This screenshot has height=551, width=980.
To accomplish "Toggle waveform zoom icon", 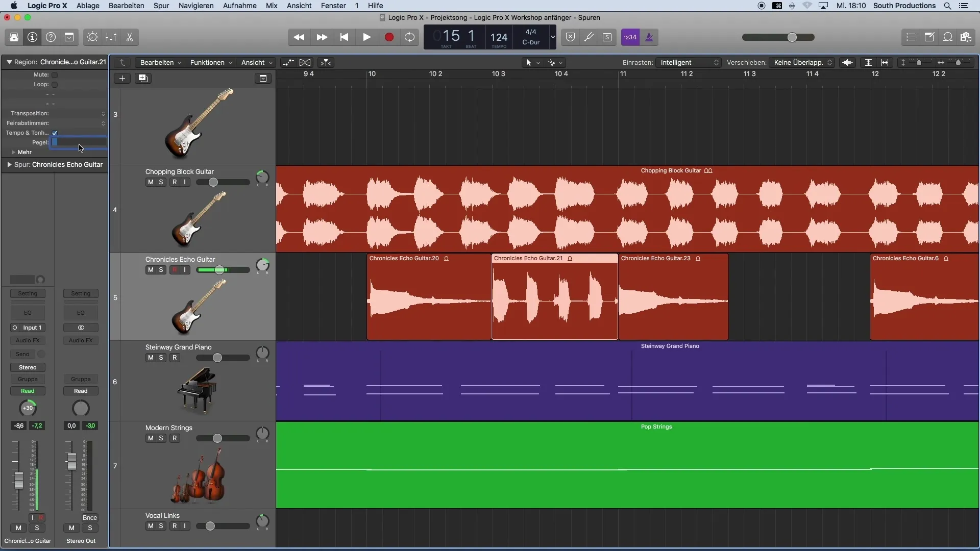I will coord(848,62).
